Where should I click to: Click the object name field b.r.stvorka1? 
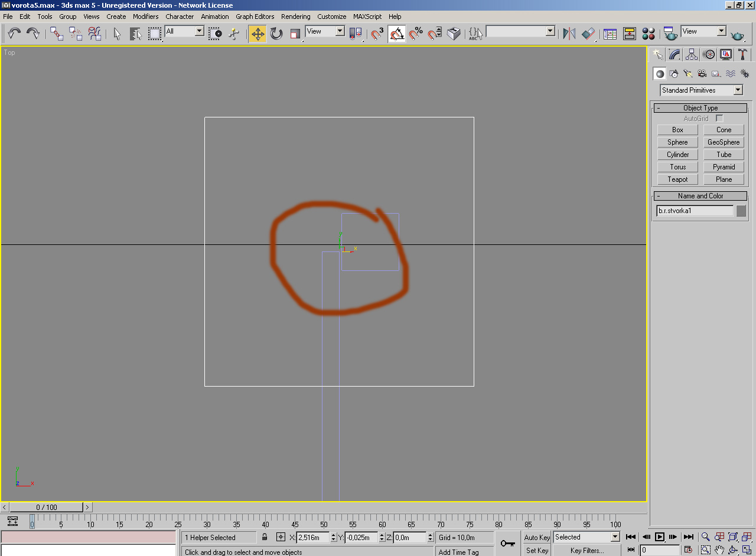point(695,211)
